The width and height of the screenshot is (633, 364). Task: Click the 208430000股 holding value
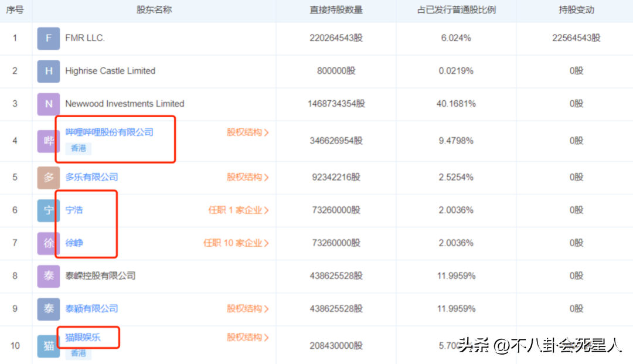pos(336,346)
